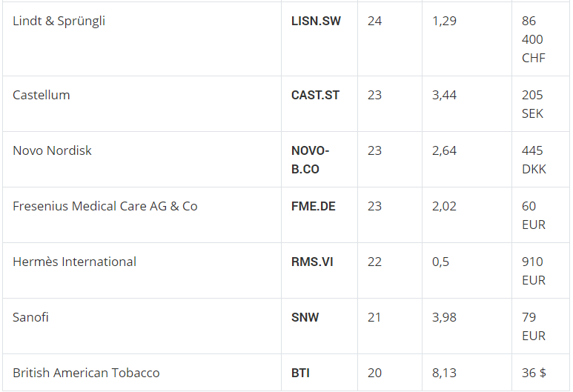Click the 205 SEK Castellum price
Image resolution: width=573 pixels, height=392 pixels.
532,104
